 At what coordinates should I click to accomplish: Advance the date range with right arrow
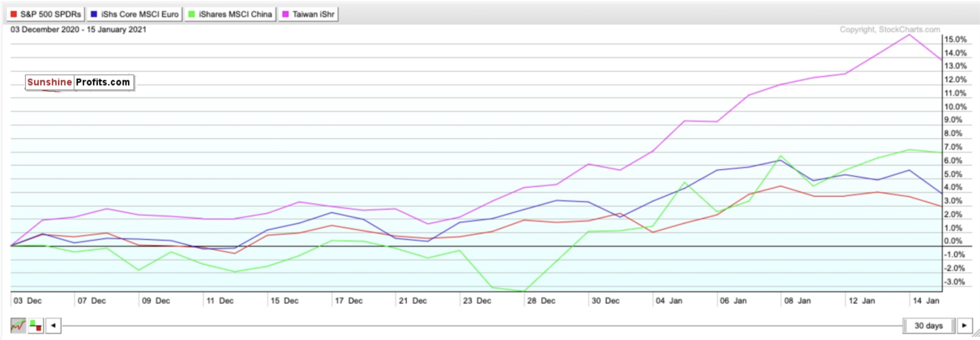(x=965, y=326)
